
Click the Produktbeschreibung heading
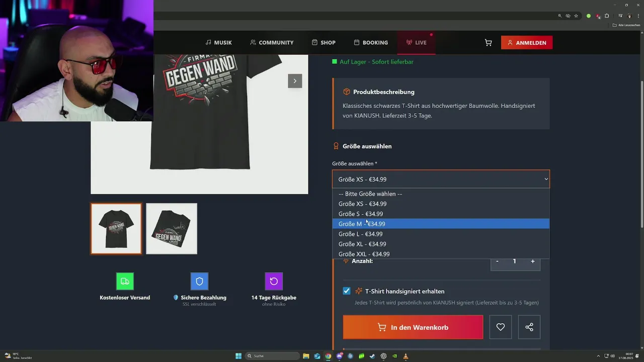point(384,92)
